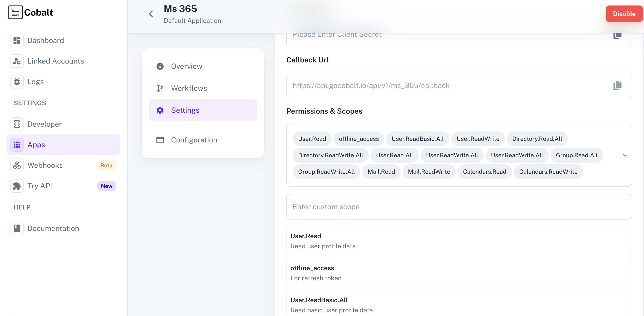Expand the Permissions & Scopes dropdown
Image resolution: width=644 pixels, height=316 pixels.
click(x=625, y=155)
